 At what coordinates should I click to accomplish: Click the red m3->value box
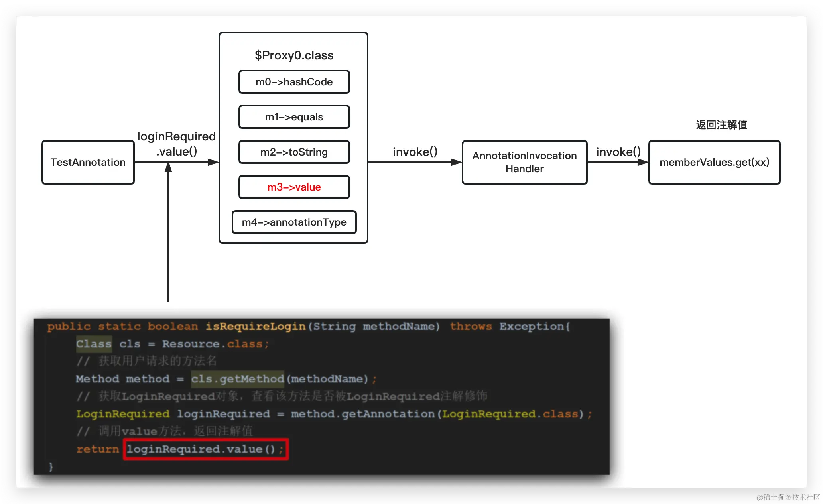pyautogui.click(x=294, y=187)
